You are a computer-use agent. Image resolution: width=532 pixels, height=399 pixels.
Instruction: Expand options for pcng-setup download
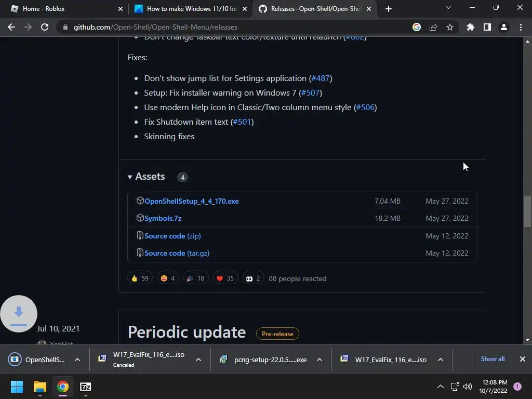click(320, 360)
